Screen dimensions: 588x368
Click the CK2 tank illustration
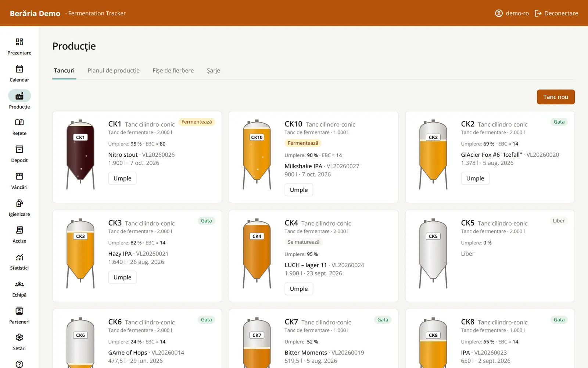coord(433,155)
